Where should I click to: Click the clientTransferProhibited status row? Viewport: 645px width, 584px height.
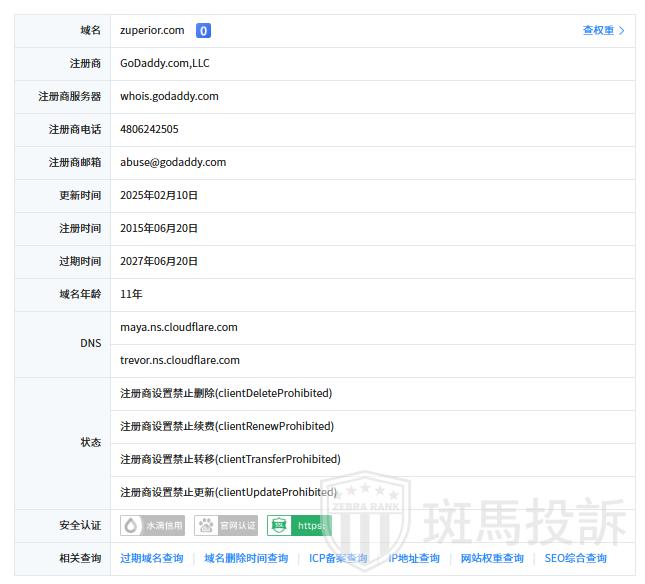(230, 459)
